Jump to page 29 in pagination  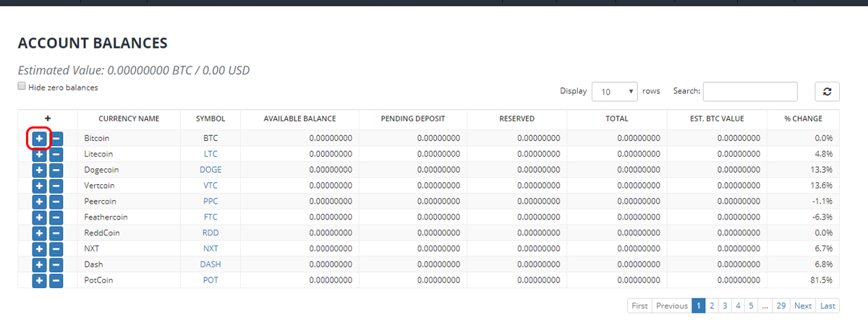[x=781, y=306]
